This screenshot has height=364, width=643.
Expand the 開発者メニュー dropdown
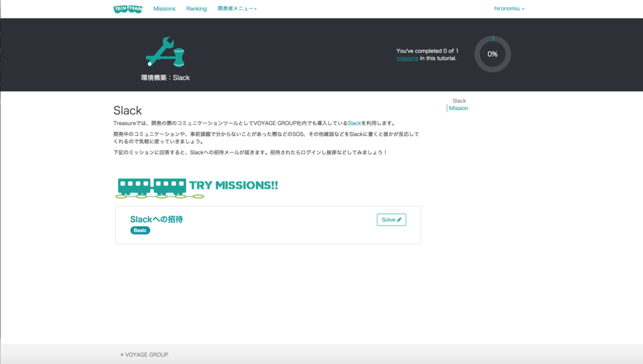click(x=237, y=9)
